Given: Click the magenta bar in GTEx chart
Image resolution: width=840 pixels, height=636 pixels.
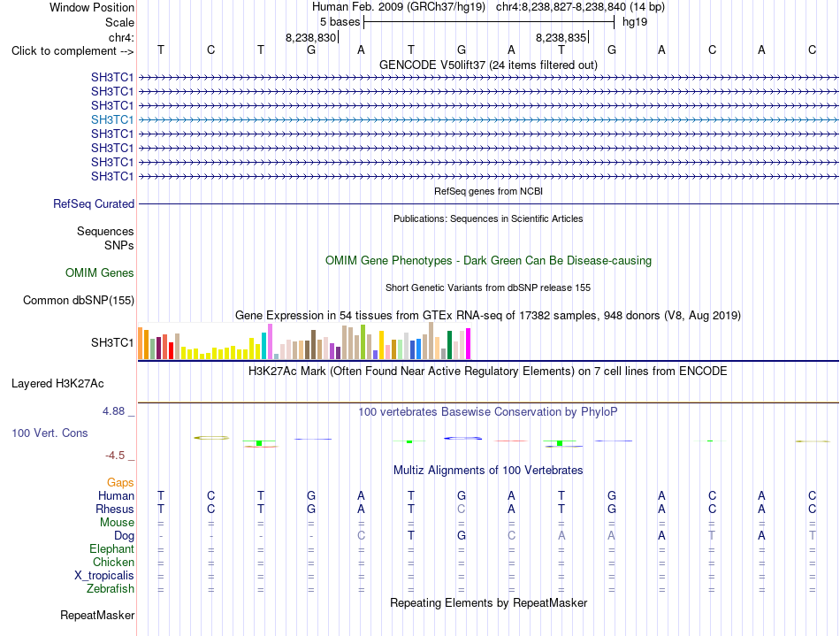Looking at the screenshot, I should tap(469, 343).
